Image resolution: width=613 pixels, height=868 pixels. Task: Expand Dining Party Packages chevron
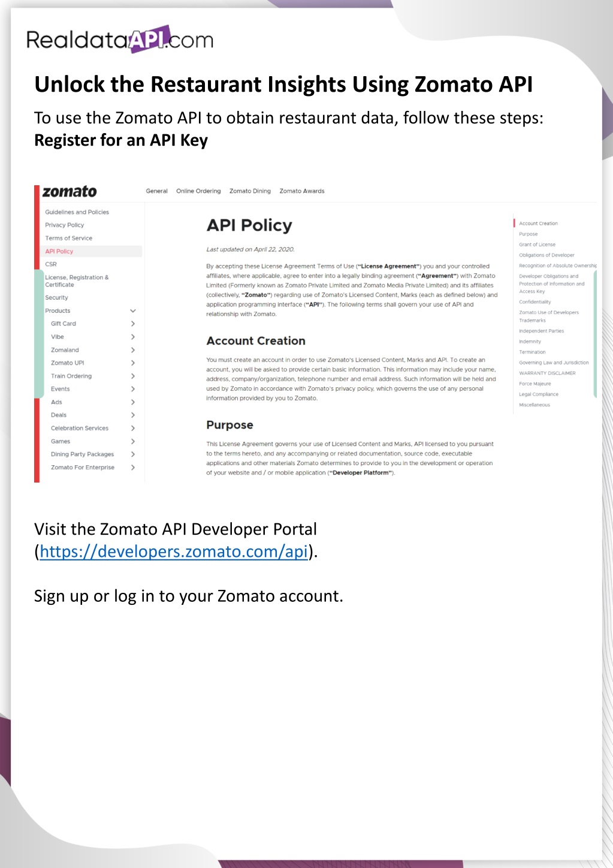[133, 454]
